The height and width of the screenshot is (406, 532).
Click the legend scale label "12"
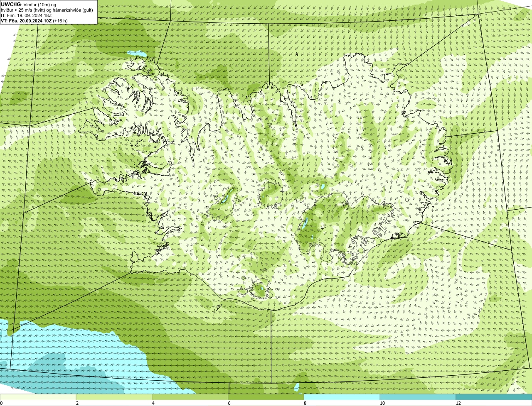tap(458, 403)
